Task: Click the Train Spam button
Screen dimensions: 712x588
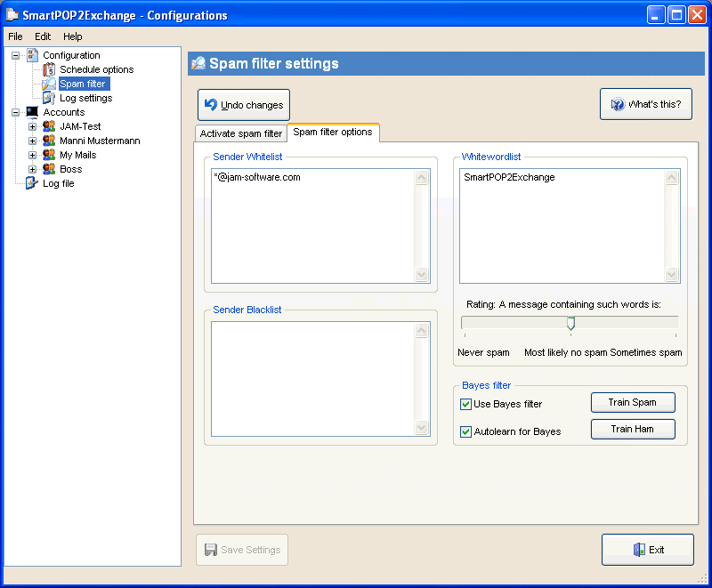Action: pyautogui.click(x=633, y=402)
